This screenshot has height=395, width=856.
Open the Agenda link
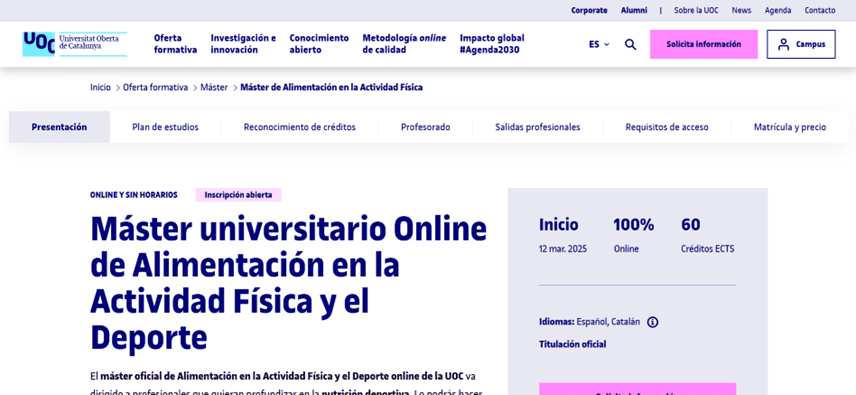(x=778, y=10)
